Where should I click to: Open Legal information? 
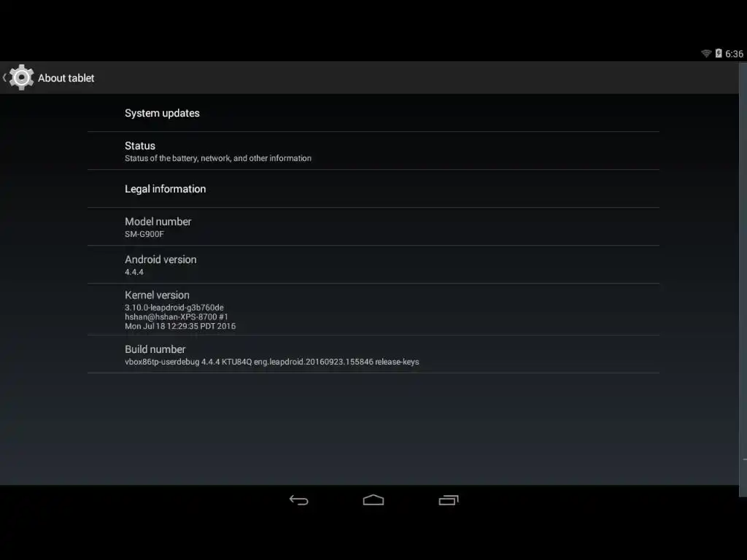click(x=373, y=189)
